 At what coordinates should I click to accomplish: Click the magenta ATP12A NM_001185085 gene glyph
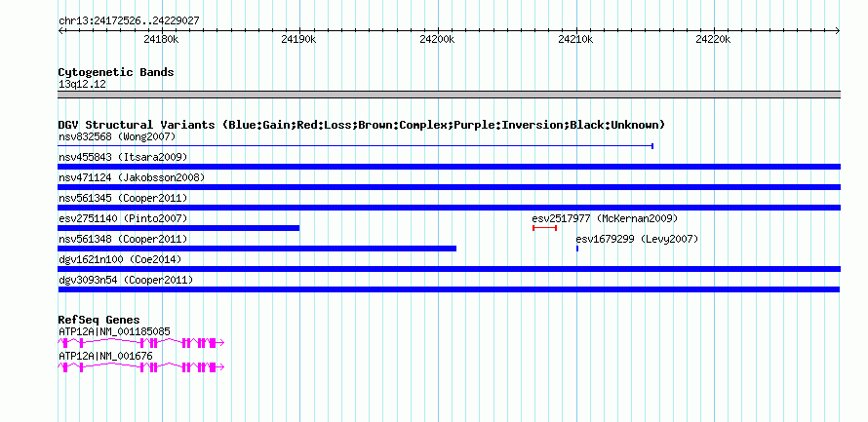[x=141, y=343]
